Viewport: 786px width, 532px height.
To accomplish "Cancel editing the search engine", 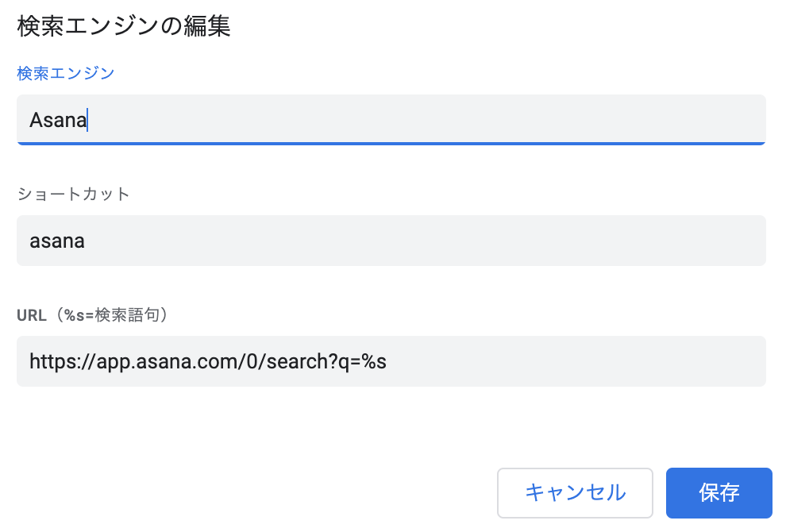I will [575, 493].
